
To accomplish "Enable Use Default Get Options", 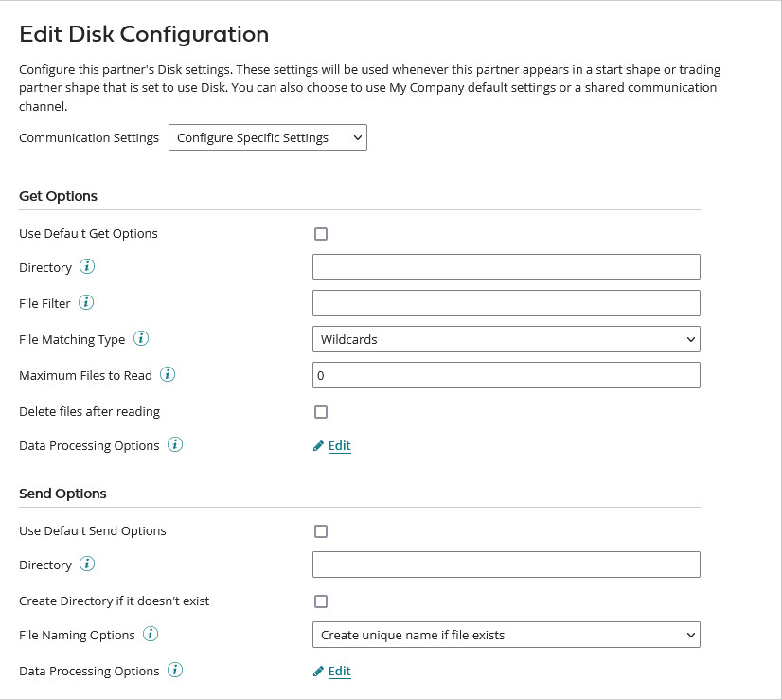I will tap(321, 234).
